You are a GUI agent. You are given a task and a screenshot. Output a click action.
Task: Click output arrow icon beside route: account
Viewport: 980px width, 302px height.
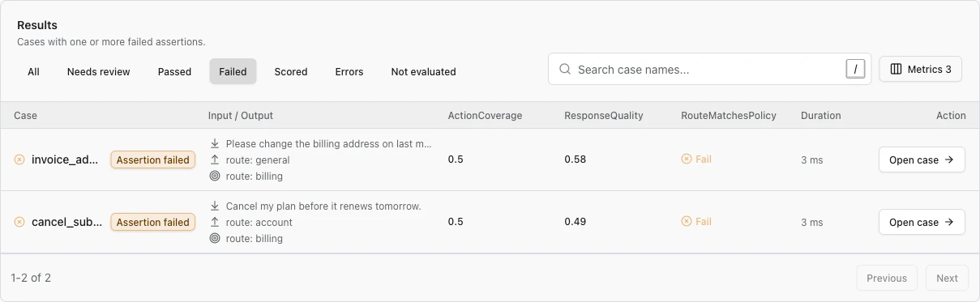pyautogui.click(x=215, y=223)
